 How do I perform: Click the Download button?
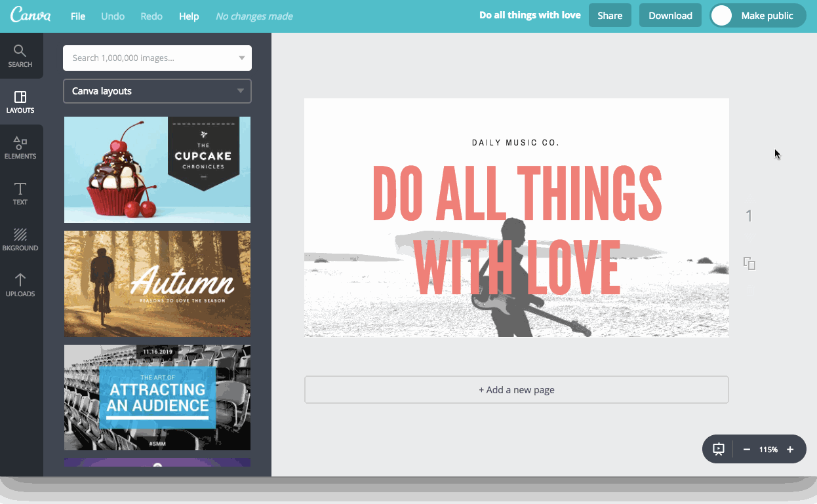[x=670, y=16]
